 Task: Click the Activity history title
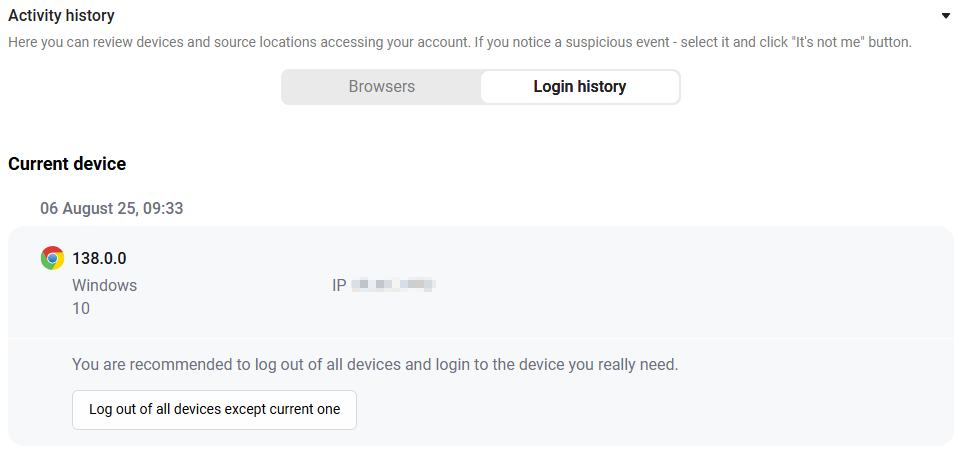61,16
